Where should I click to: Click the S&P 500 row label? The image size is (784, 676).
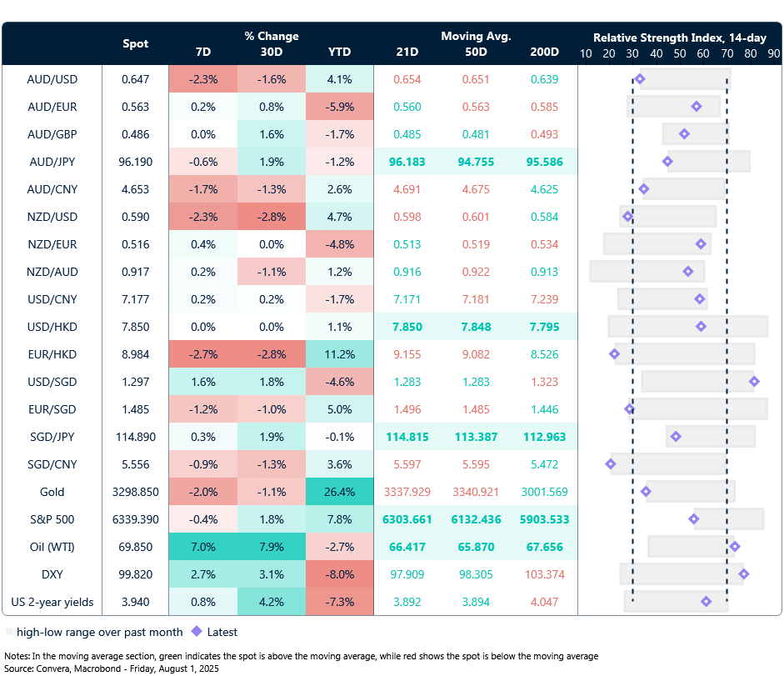click(x=52, y=519)
